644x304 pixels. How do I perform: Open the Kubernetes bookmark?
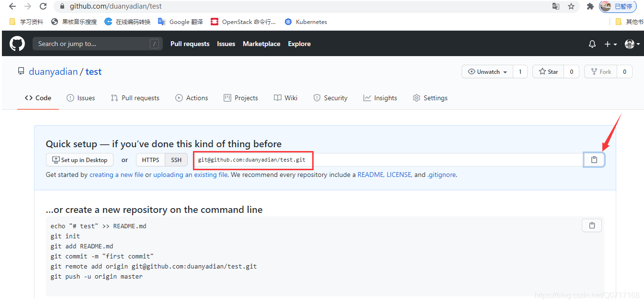pyautogui.click(x=305, y=22)
